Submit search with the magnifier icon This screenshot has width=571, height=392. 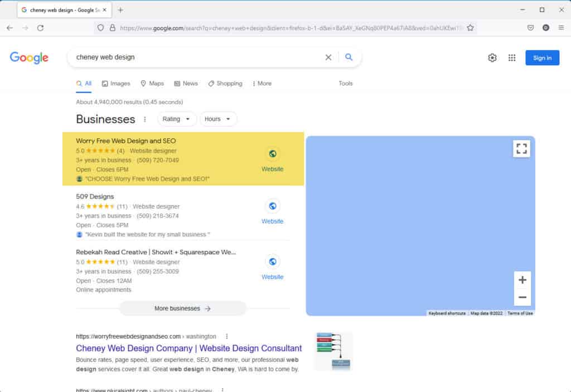[349, 57]
